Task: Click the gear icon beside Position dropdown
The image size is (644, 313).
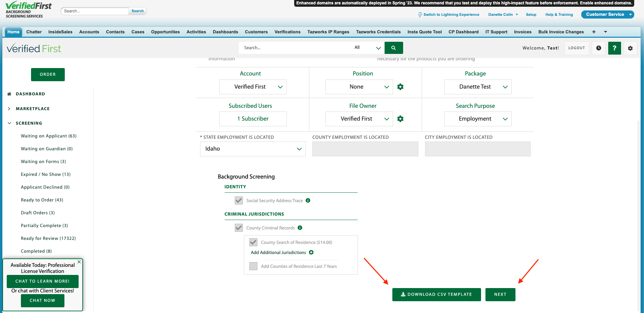Action: click(x=400, y=87)
